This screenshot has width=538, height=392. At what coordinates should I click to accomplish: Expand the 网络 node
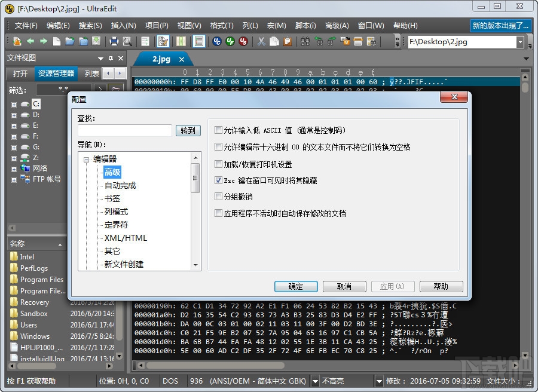coord(14,169)
